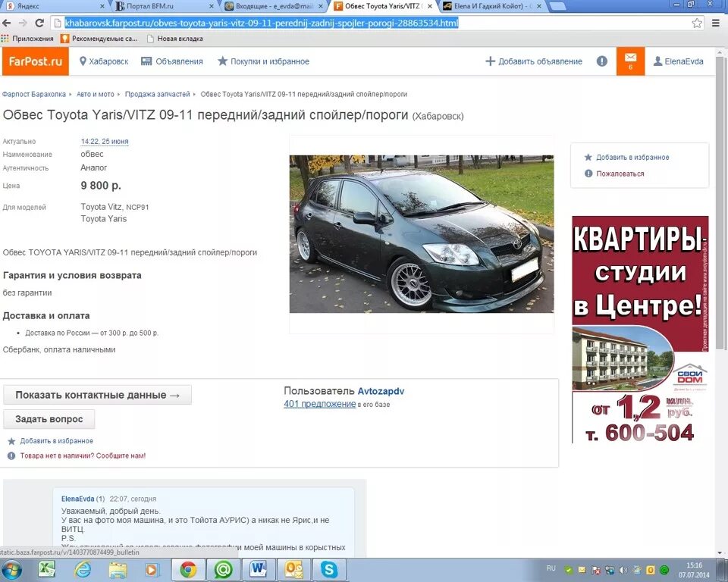Viewport: 728px width, 582px height.
Task: Bookmark page with the star icon
Action: pos(696,23)
